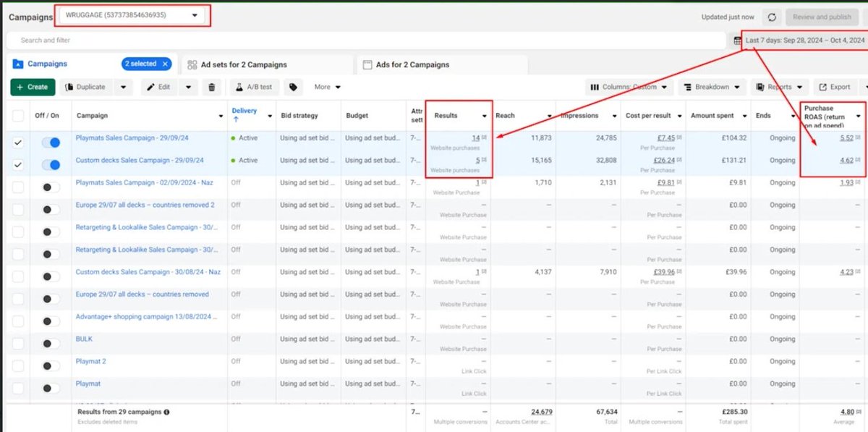Close the 2 selected filter chip
868x432 pixels.
point(164,64)
